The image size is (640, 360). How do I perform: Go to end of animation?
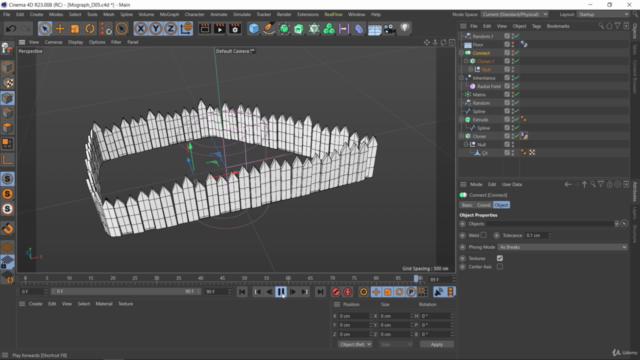320,292
